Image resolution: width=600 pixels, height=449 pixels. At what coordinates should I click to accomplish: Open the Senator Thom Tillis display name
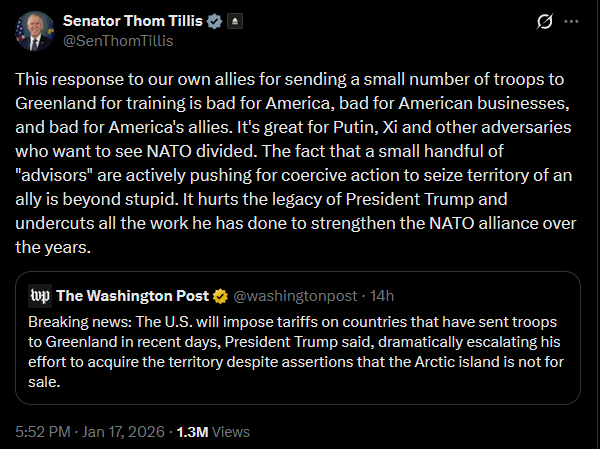pos(133,21)
